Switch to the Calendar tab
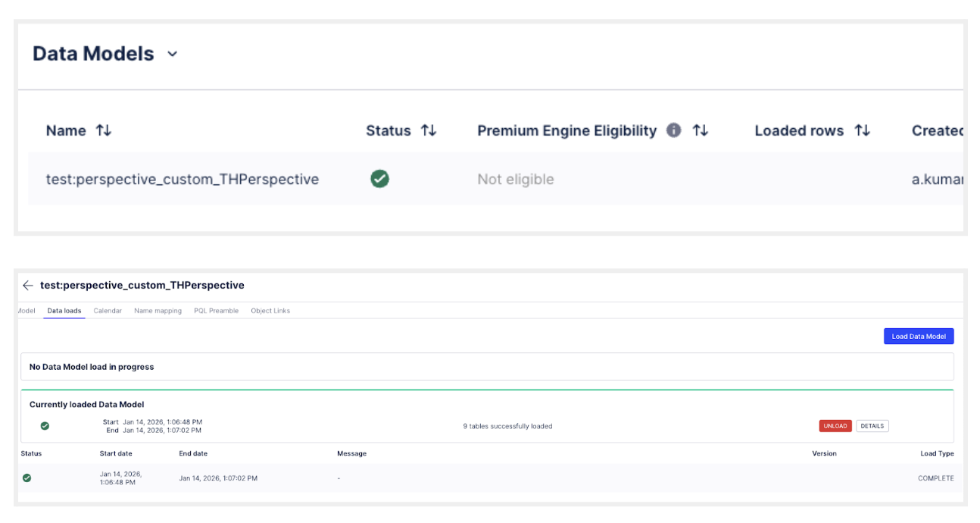980x523 pixels. click(x=108, y=311)
